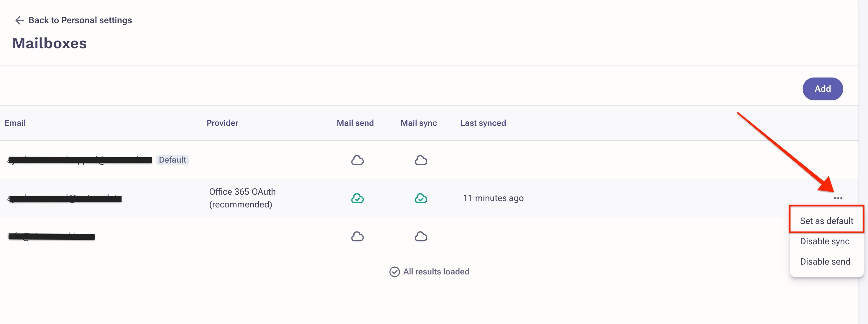This screenshot has height=324, width=868.
Task: Click the Mail send cloud icon in Default row
Action: [x=357, y=160]
